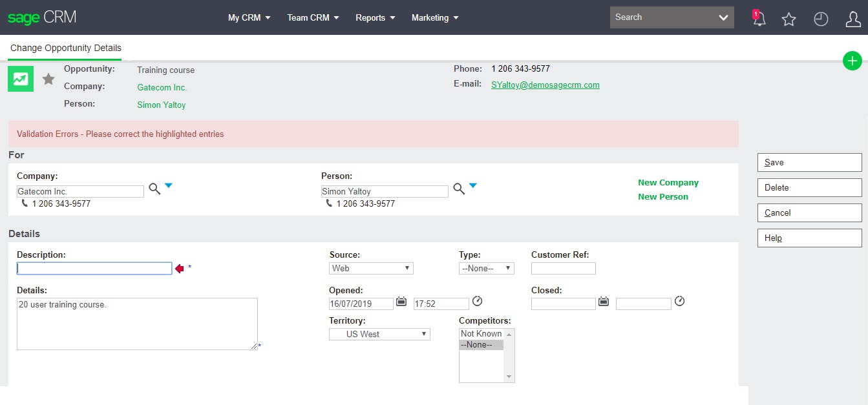Click the Save button

[x=809, y=163]
